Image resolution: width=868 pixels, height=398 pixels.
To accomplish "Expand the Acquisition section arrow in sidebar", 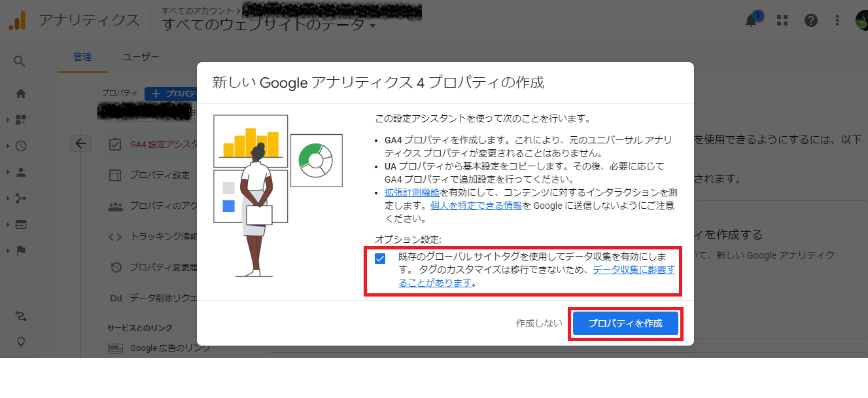I will [8, 198].
